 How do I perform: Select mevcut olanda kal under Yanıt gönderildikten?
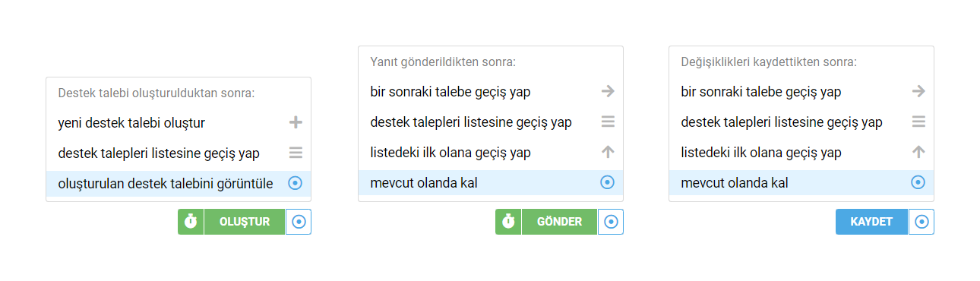pos(491,183)
